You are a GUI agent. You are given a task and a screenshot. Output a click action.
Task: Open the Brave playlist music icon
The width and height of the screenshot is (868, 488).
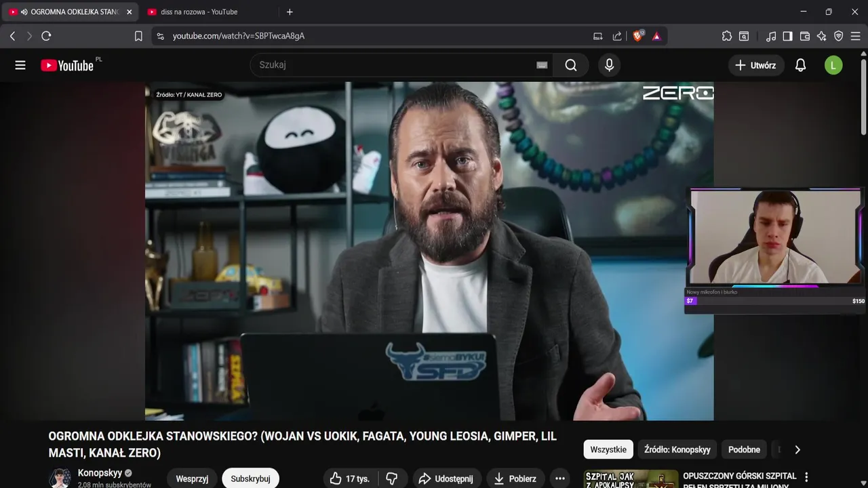[771, 36]
